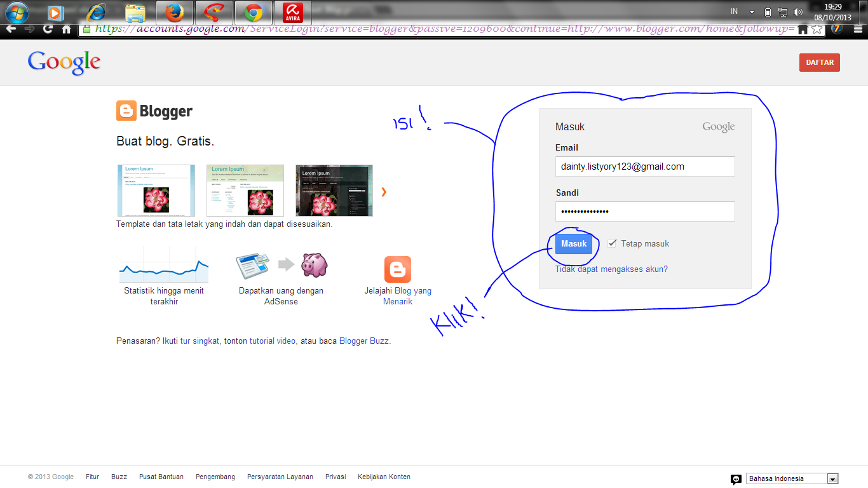Click the home button next to reload
Screen dimensions: 868x488
pos(66,29)
